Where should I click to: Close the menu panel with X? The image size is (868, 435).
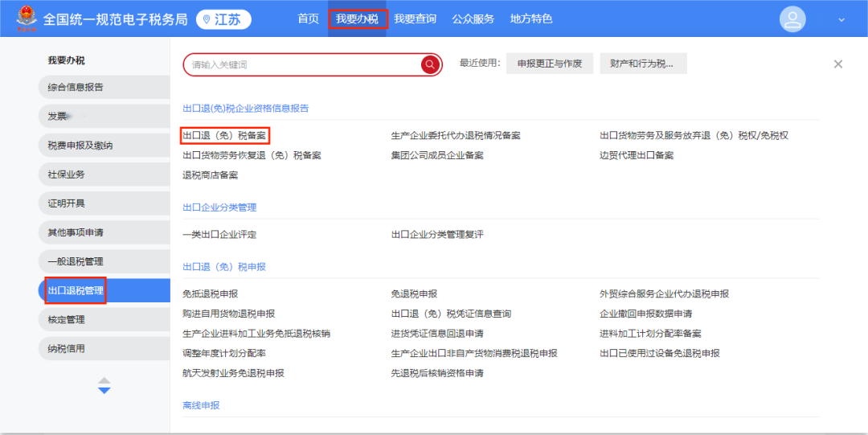point(838,64)
